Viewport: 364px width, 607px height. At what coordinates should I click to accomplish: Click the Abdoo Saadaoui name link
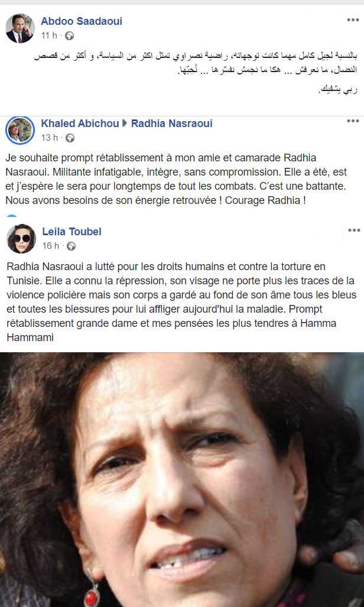[x=82, y=21]
